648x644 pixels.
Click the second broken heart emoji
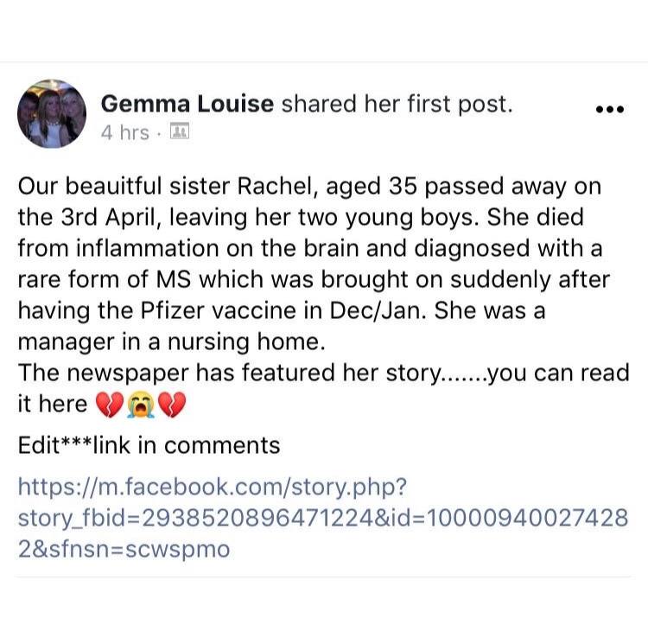tap(172, 405)
